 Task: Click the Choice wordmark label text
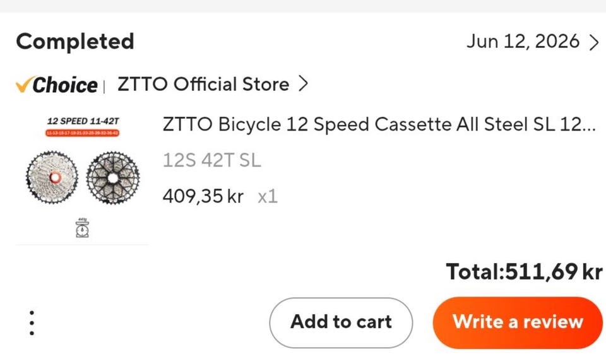coord(65,85)
